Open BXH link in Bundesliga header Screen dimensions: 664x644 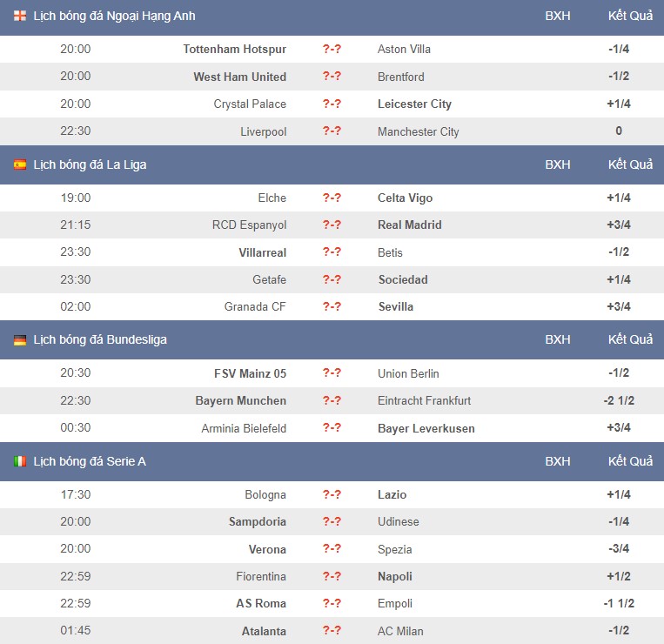pos(557,339)
